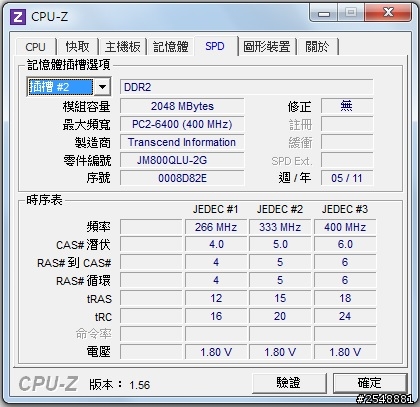Switch to the 主機板 mainboard tab
This screenshot has height=407, width=420.
click(122, 47)
